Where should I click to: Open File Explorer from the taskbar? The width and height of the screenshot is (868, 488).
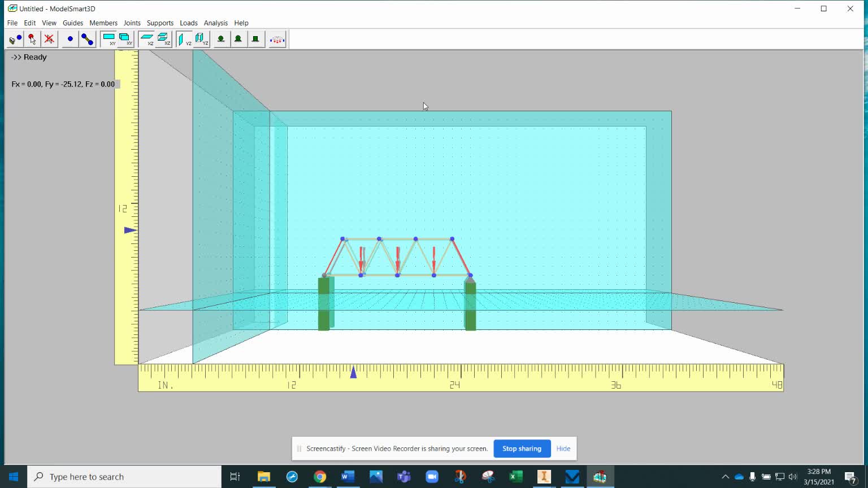click(x=264, y=477)
